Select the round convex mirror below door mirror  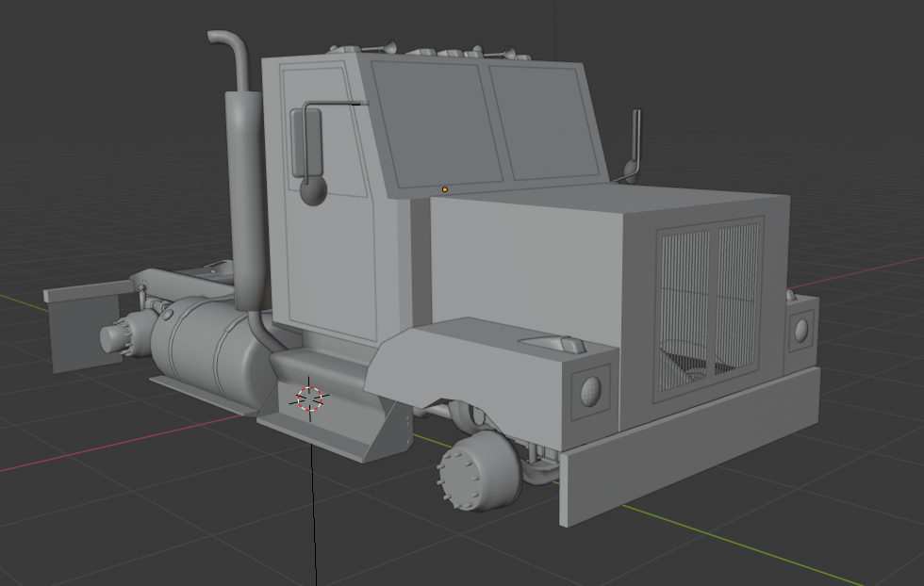click(313, 190)
